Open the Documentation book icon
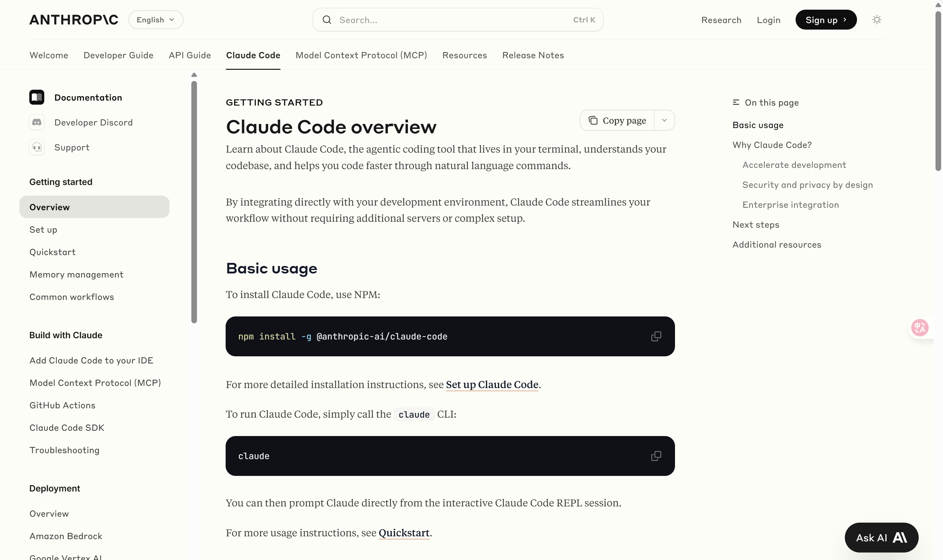The height and width of the screenshot is (560, 943). click(x=37, y=97)
